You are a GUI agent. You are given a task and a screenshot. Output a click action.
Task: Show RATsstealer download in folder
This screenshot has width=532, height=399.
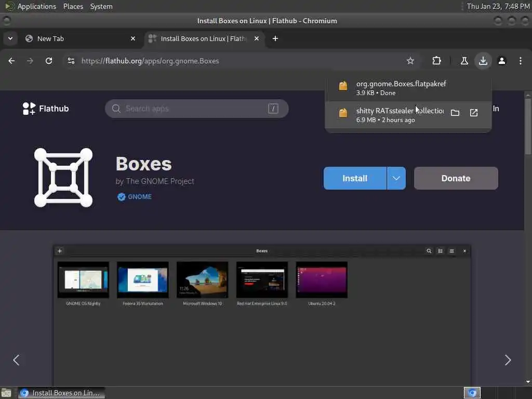click(455, 113)
